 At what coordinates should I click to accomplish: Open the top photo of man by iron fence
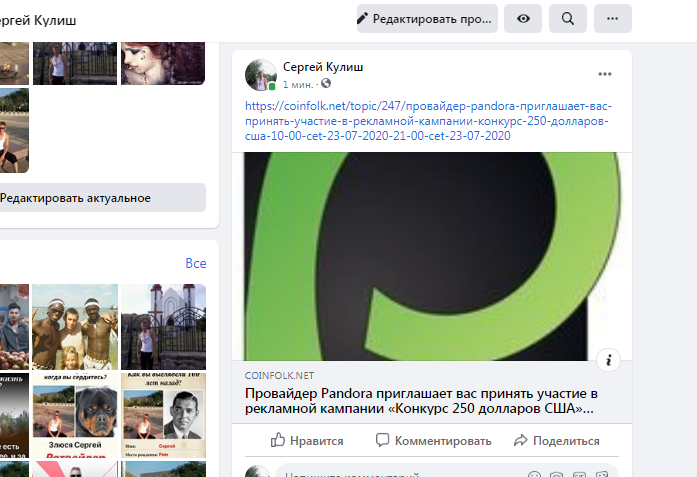pyautogui.click(x=75, y=64)
